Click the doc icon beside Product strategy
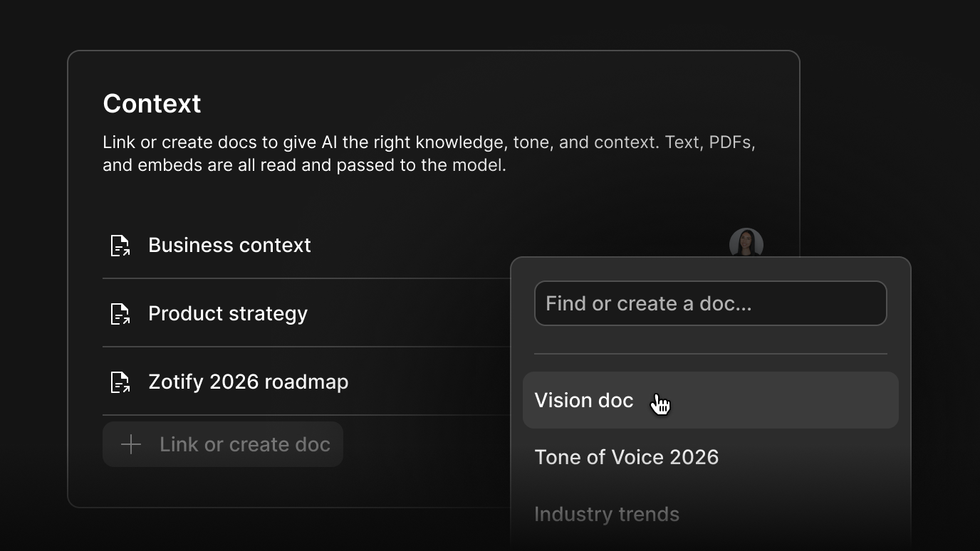Image resolution: width=980 pixels, height=551 pixels. click(x=120, y=314)
